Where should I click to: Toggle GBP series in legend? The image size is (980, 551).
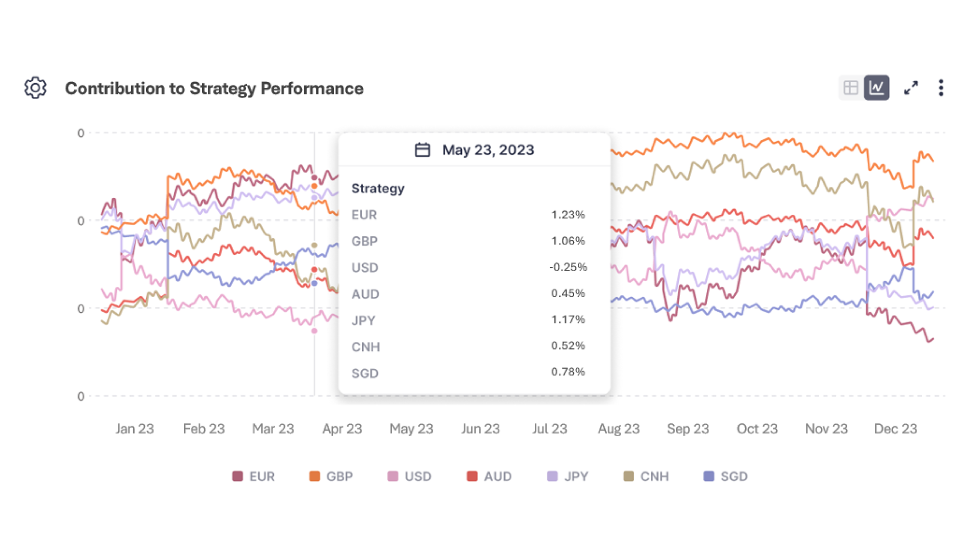[x=331, y=477]
